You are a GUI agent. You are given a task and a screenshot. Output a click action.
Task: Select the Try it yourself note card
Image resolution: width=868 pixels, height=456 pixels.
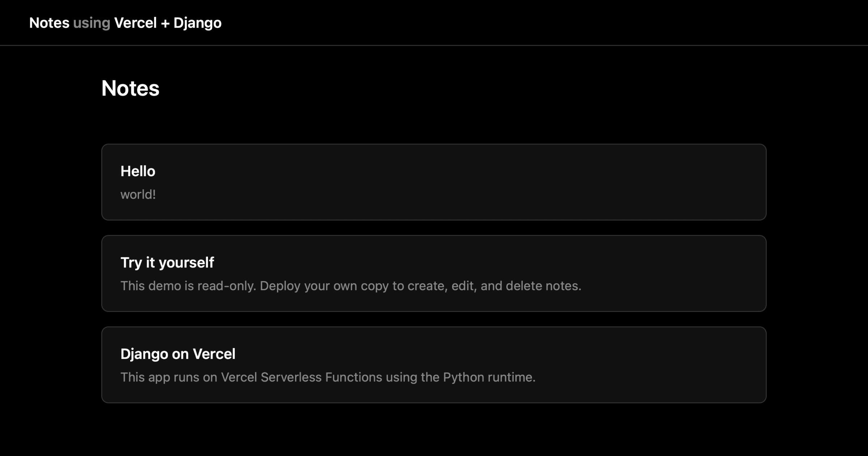pyautogui.click(x=434, y=274)
